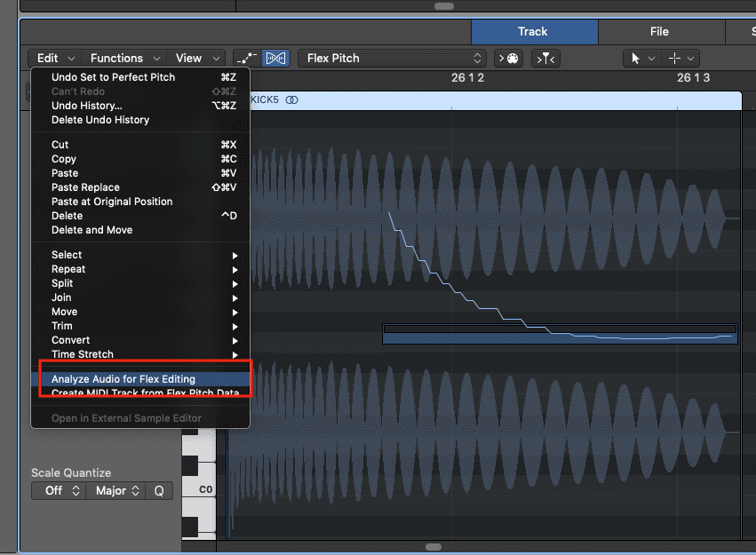The height and width of the screenshot is (555, 756).
Task: Expand the Time Stretch submenu
Action: click(140, 354)
